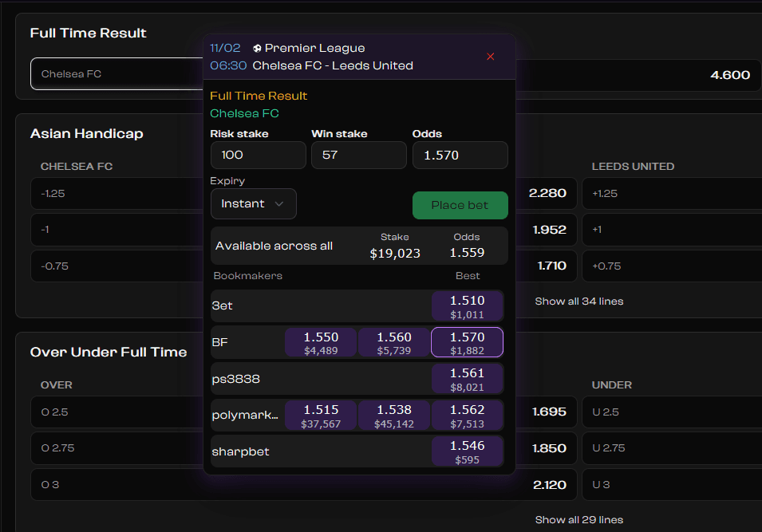Click the soccer ball icon beside Premier League
Image resolution: width=762 pixels, height=532 pixels.
[x=257, y=48]
